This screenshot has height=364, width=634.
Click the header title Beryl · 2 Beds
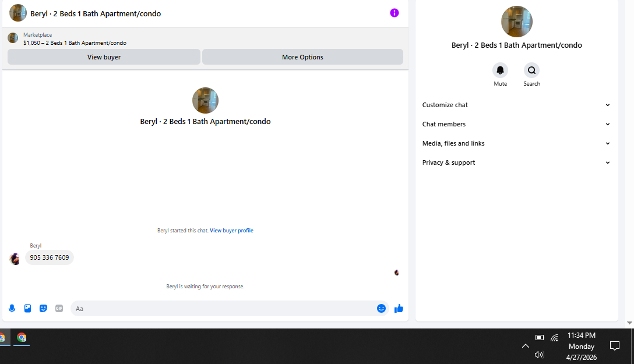96,13
